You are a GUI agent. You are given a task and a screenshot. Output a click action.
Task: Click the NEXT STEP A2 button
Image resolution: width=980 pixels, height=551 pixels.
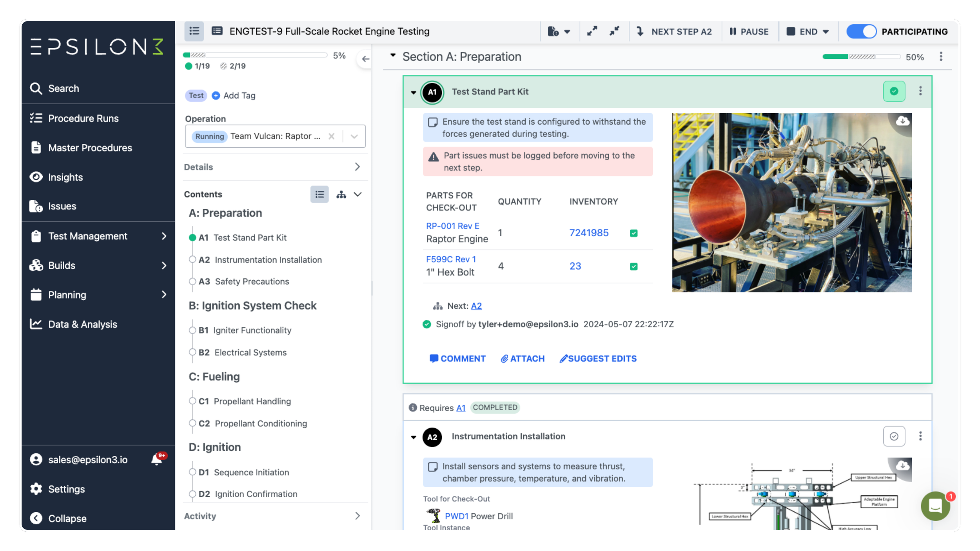(x=675, y=31)
